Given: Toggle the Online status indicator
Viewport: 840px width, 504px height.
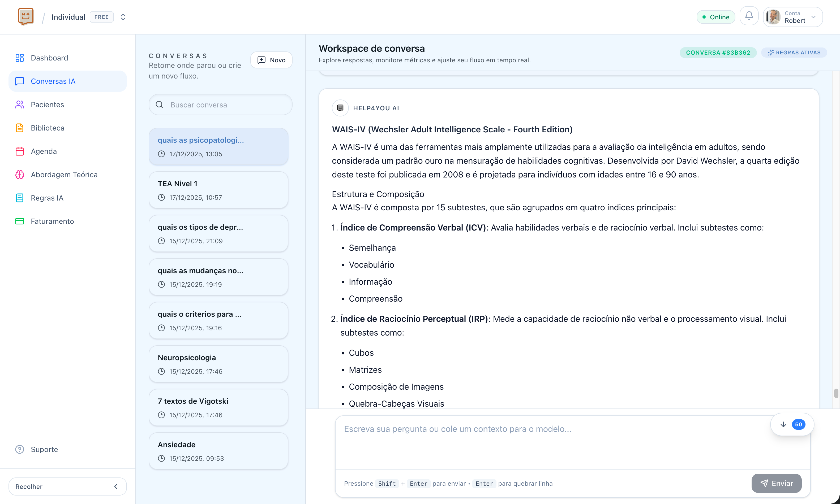Looking at the screenshot, I should click(x=716, y=17).
